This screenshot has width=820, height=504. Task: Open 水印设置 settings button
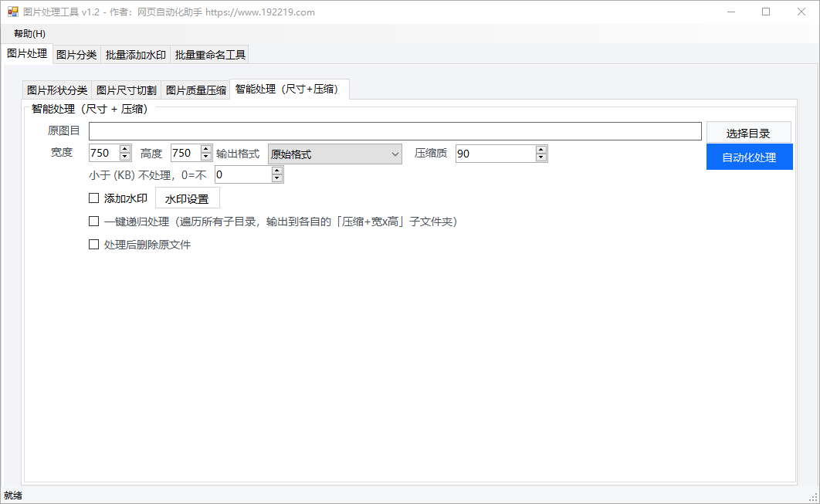pyautogui.click(x=187, y=198)
